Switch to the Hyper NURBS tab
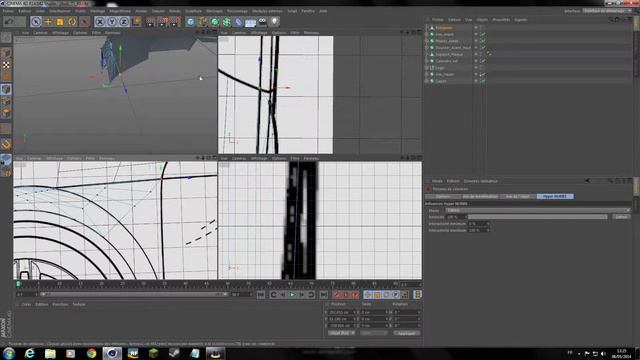The height and width of the screenshot is (360, 640). tap(555, 196)
